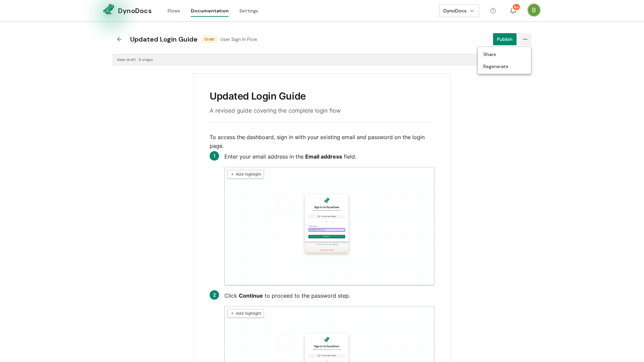Click the DynoDocs brand name text

click(x=135, y=11)
